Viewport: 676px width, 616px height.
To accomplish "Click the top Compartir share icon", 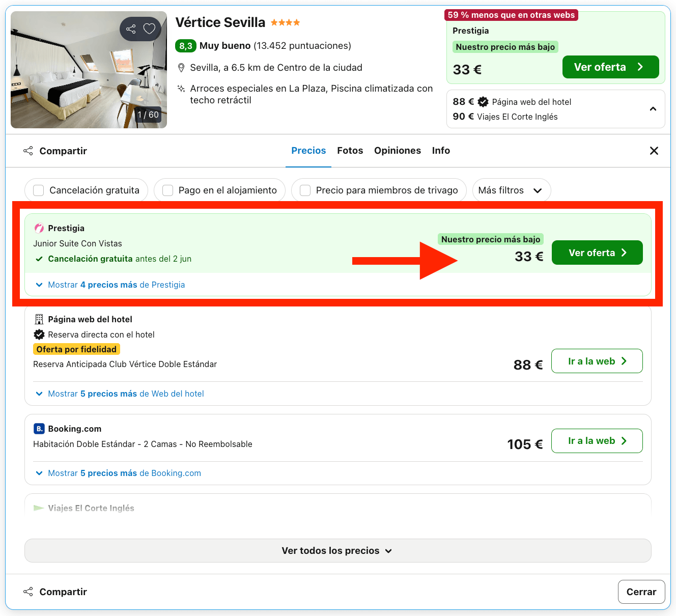I will pos(28,151).
